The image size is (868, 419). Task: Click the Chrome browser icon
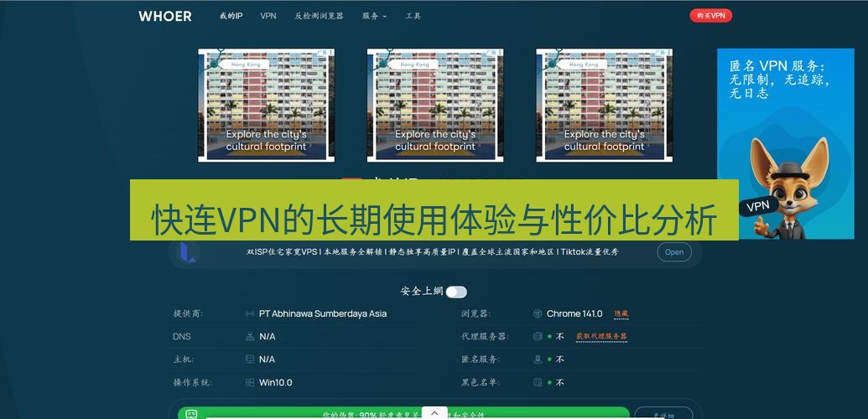click(537, 314)
